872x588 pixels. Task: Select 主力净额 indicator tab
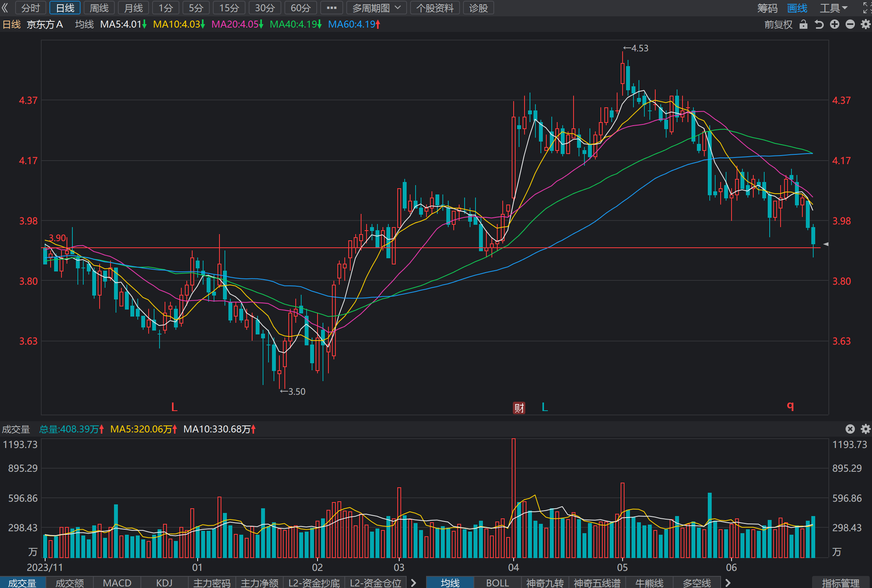click(x=260, y=583)
